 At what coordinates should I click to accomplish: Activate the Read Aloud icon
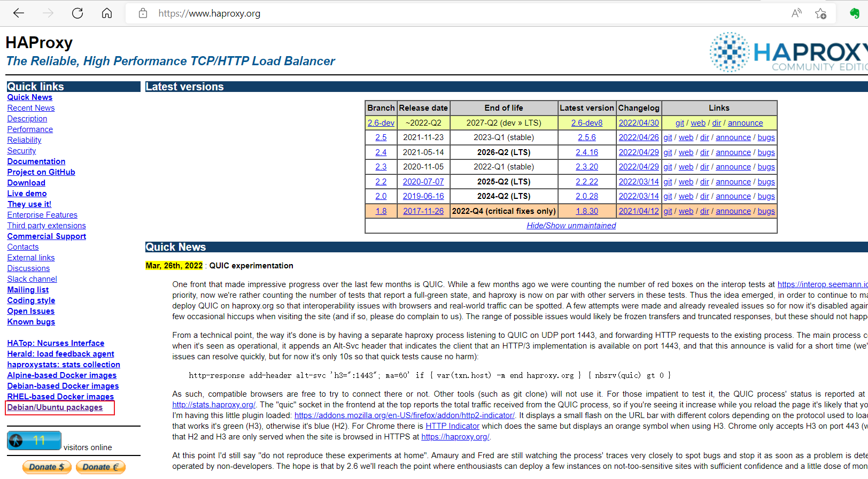(x=796, y=13)
